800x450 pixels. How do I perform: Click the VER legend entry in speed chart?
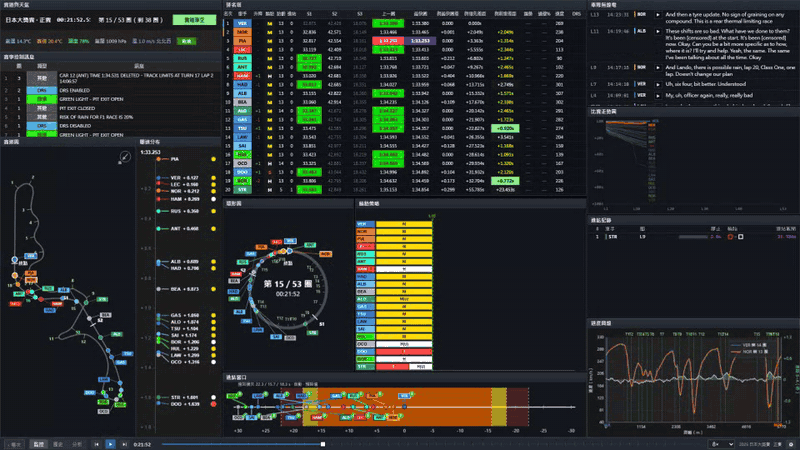pyautogui.click(x=748, y=345)
